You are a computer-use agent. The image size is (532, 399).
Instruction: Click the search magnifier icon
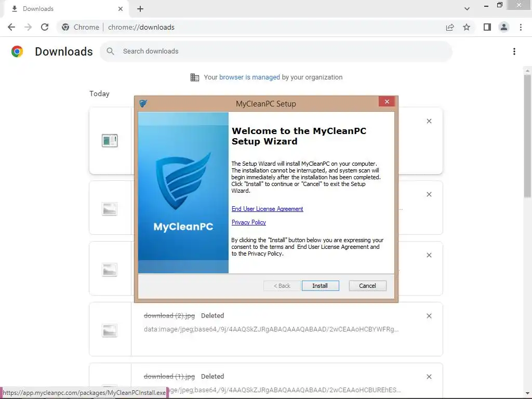click(110, 51)
